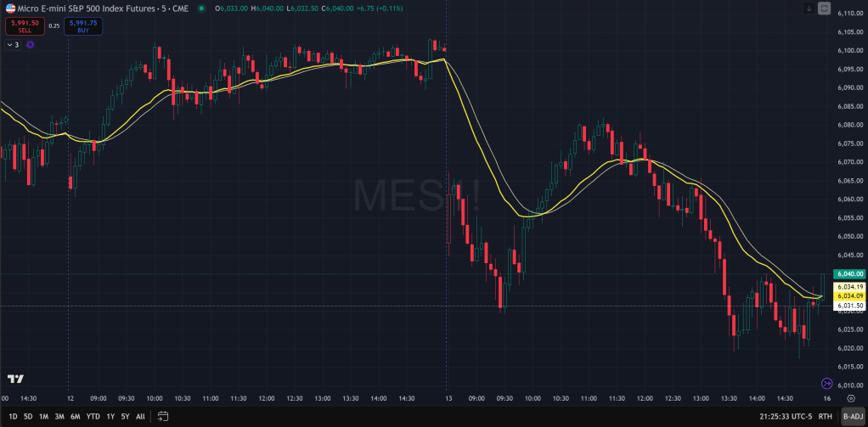Screen dimensions: 868x427
Task: Click the scroll to latest bar icon
Action: tap(826, 384)
